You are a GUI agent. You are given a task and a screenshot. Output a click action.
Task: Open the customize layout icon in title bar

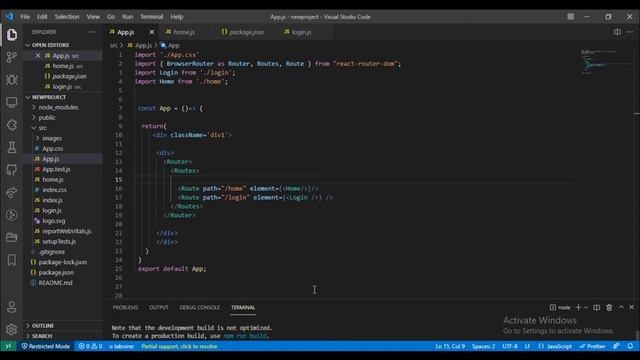[x=571, y=17]
